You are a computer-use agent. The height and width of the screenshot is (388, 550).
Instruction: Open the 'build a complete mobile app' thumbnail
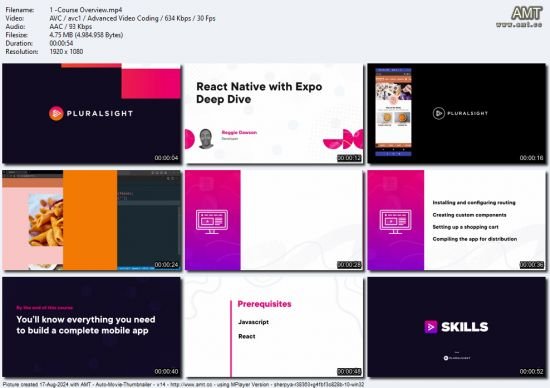92,327
